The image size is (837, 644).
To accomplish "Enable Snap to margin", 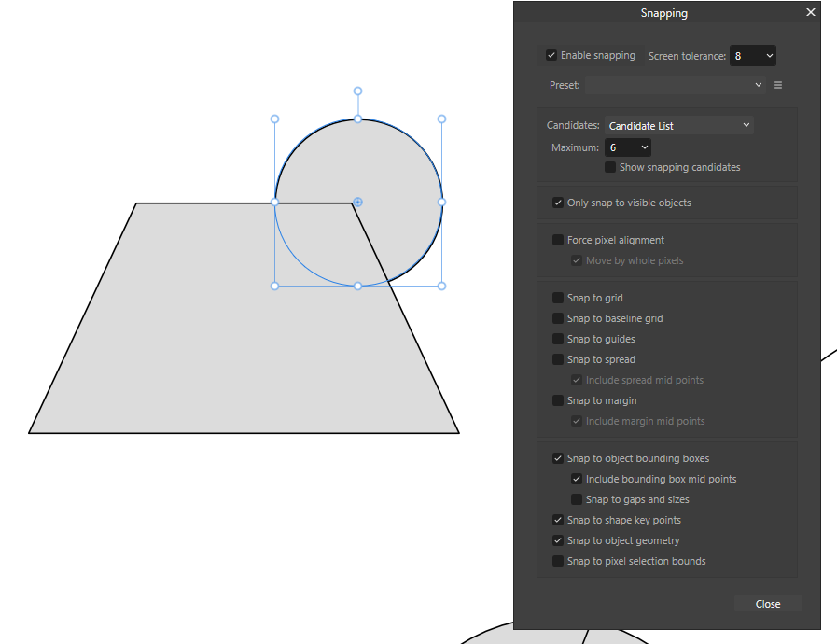I will point(557,400).
